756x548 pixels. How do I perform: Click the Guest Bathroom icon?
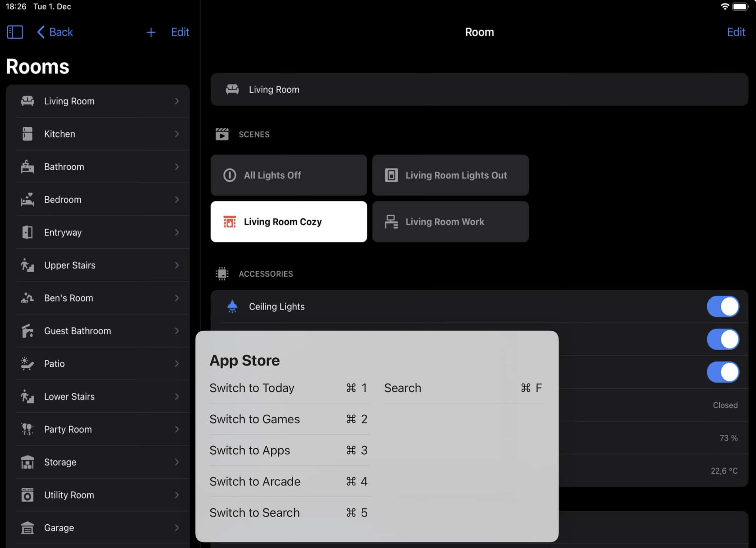(27, 331)
